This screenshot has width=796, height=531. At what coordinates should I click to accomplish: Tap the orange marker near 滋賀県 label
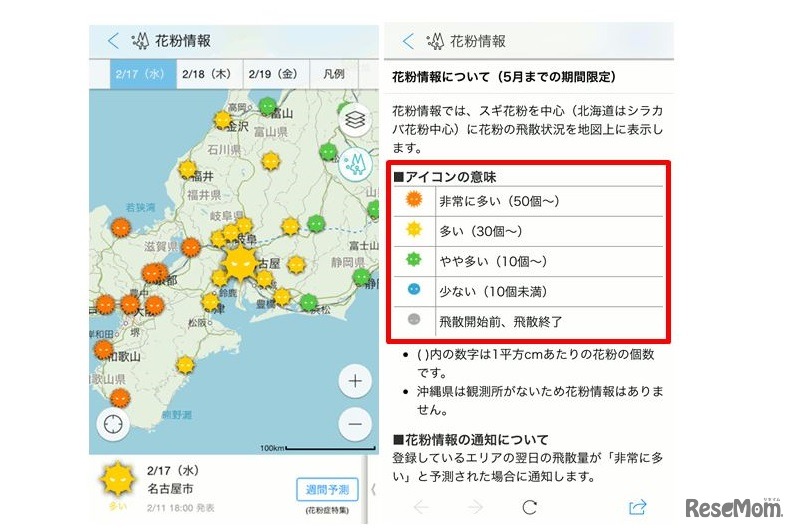[x=191, y=247]
